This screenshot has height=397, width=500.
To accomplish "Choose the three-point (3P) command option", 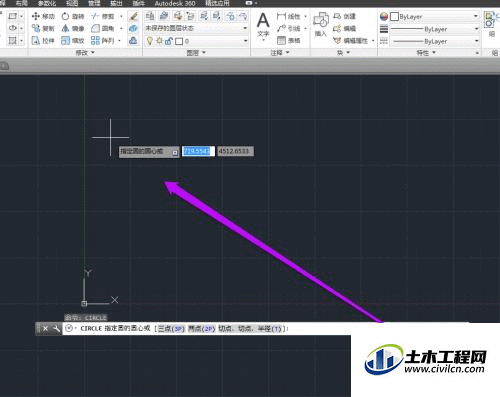I will [x=171, y=329].
